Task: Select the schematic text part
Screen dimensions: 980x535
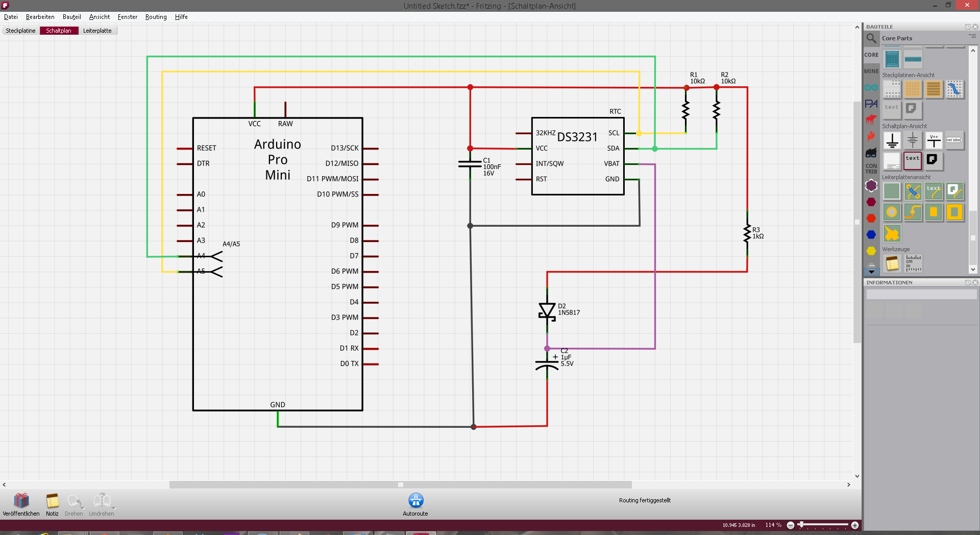Action: pyautogui.click(x=913, y=160)
